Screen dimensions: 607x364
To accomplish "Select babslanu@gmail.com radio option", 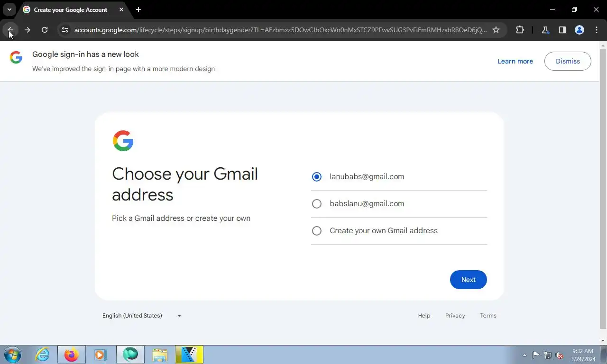I will 317,204.
